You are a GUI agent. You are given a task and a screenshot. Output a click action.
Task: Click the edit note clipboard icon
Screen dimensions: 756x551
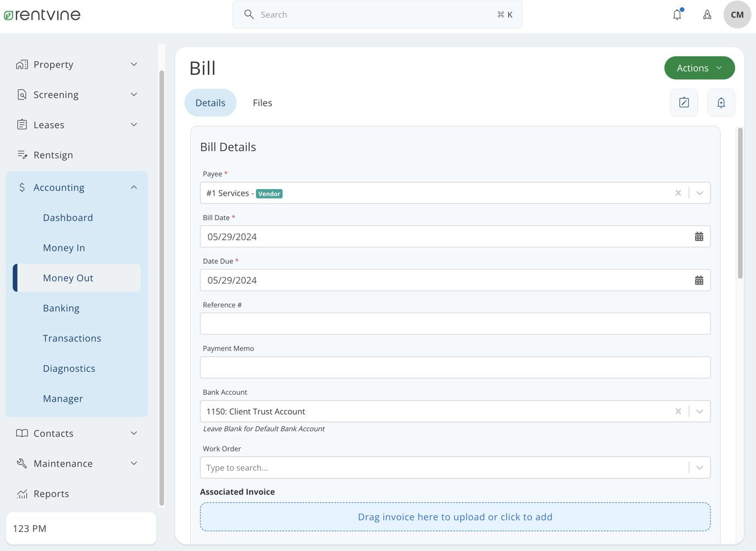click(x=683, y=102)
